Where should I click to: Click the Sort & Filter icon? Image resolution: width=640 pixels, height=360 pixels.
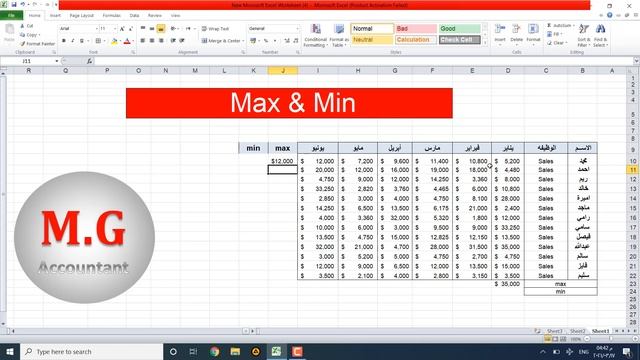click(x=584, y=29)
